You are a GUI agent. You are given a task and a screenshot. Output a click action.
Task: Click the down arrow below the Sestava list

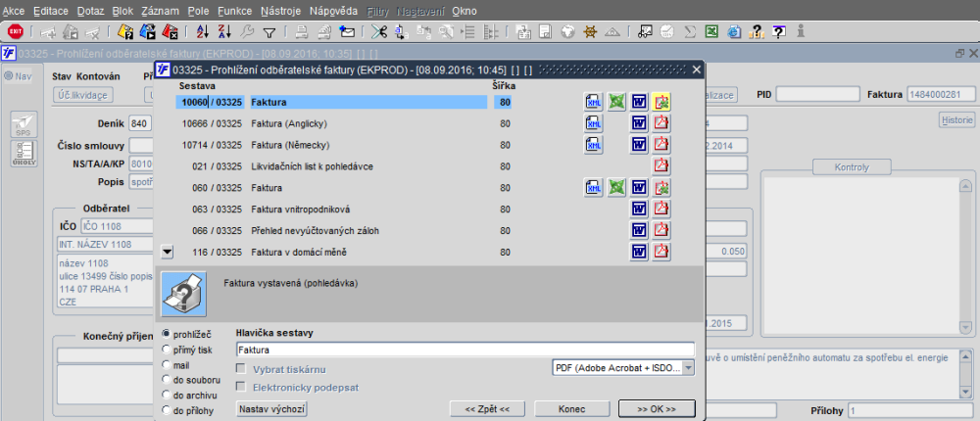[x=167, y=252]
